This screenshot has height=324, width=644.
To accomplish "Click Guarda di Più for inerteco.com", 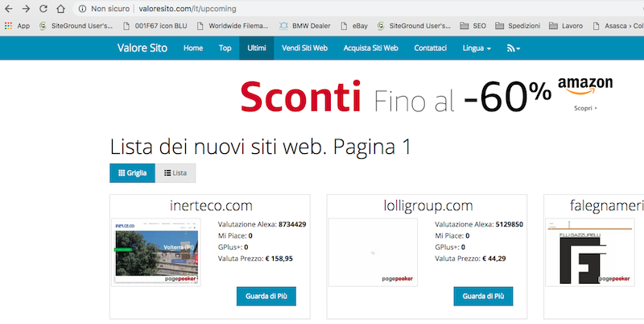I will pos(266,296).
